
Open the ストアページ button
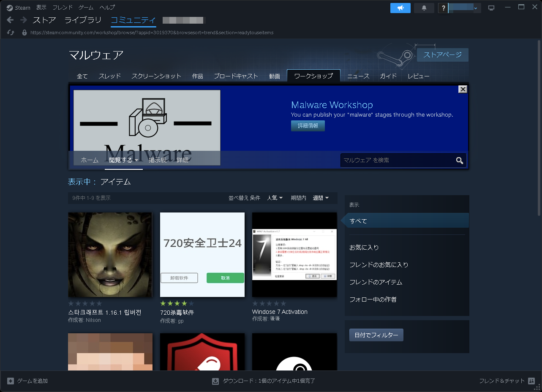click(x=442, y=54)
